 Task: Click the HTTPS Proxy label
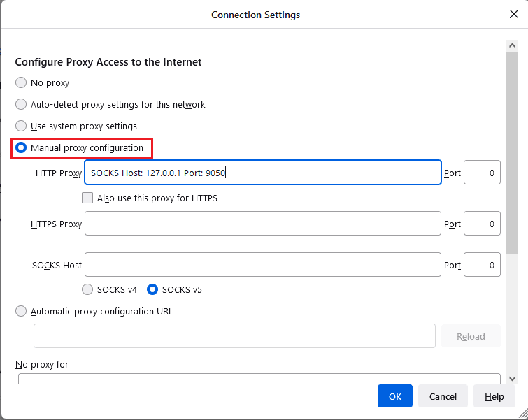click(56, 224)
